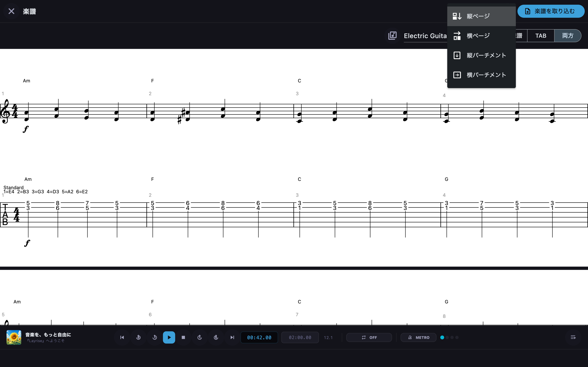The width and height of the screenshot is (588, 367).
Task: Click the 楽譜を取り込む import button
Action: click(551, 11)
